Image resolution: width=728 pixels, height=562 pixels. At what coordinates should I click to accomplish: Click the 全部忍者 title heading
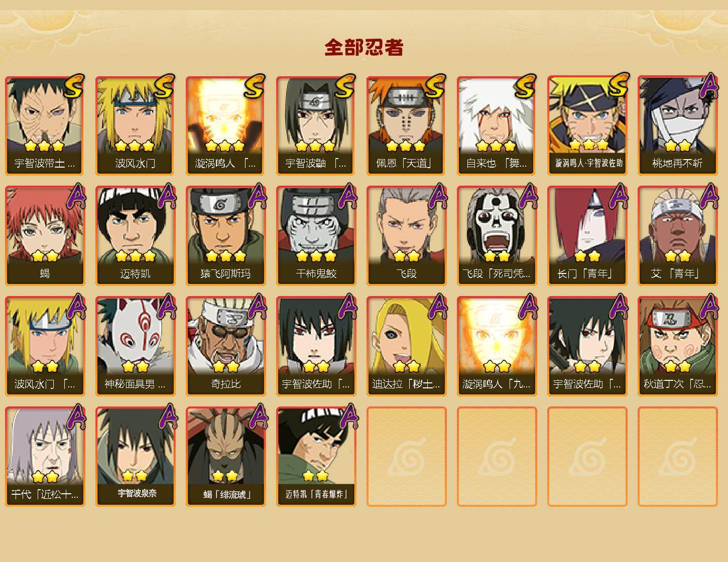point(364,47)
